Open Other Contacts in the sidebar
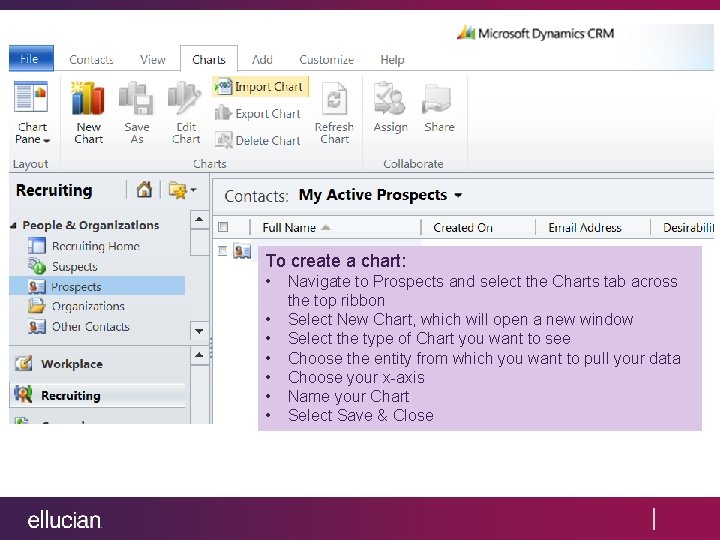The height and width of the screenshot is (540, 720). coord(90,326)
